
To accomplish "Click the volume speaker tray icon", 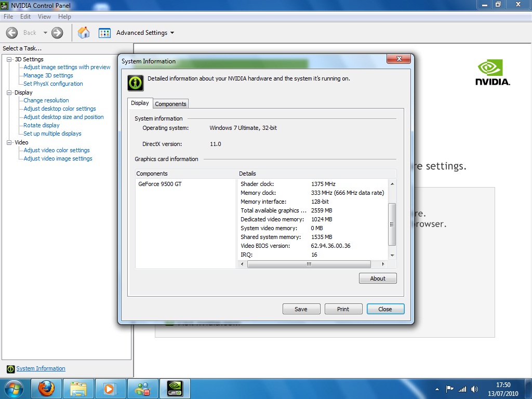I will click(x=474, y=389).
